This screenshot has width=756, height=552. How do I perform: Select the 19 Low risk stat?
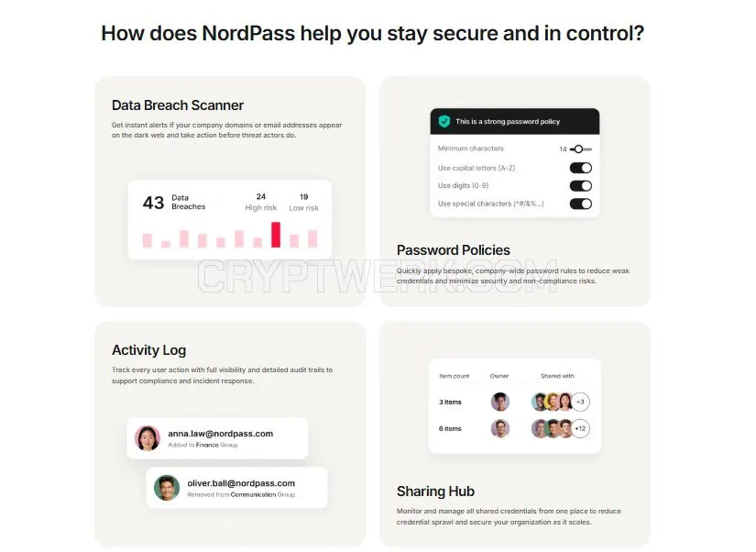coord(303,203)
